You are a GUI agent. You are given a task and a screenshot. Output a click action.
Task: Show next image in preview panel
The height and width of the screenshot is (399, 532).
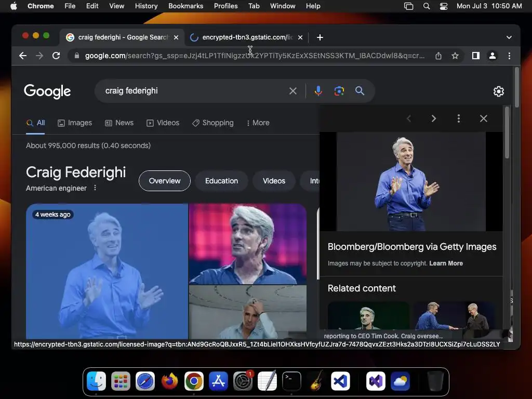pos(434,118)
